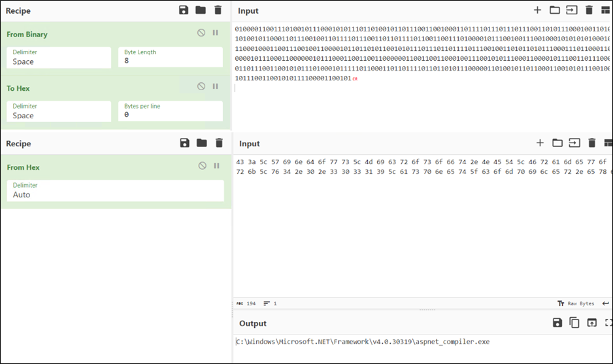613x364 pixels.
Task: Replace input with output using the Output icon
Action: (591, 323)
